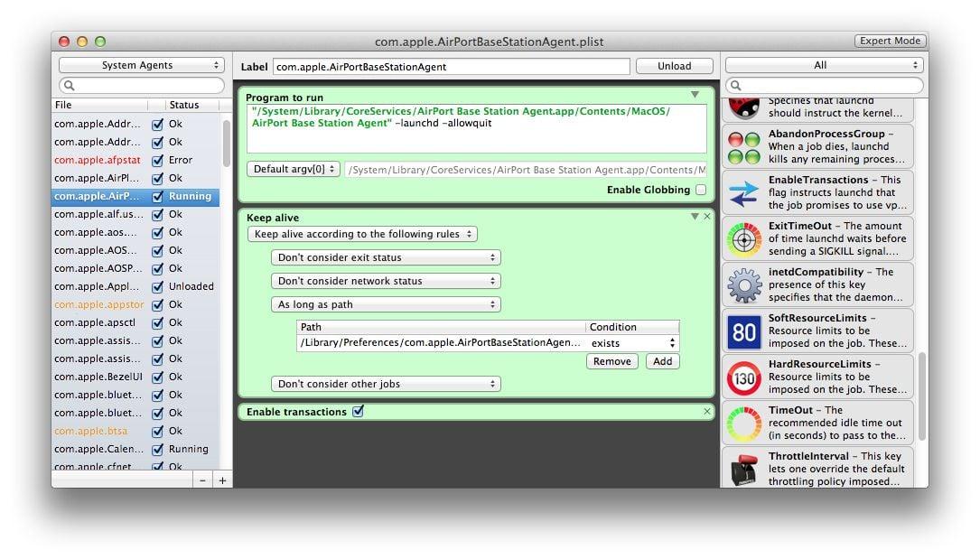The height and width of the screenshot is (559, 980).
Task: Click the keys search field on the right
Action: point(824,86)
